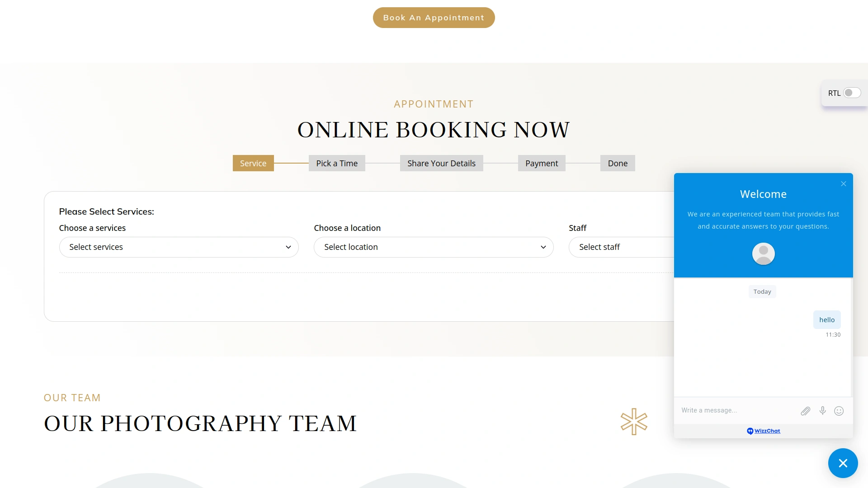Screen dimensions: 868x488
Task: Click the Book An Appointment button
Action: click(x=434, y=18)
